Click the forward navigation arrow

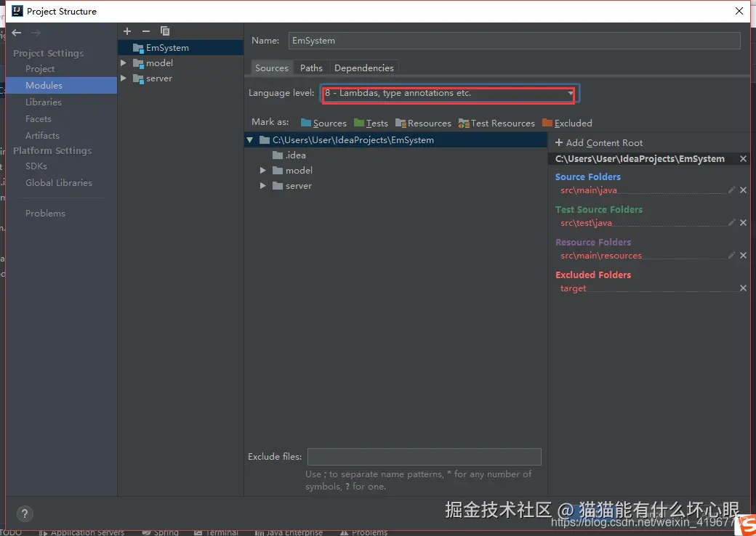36,33
